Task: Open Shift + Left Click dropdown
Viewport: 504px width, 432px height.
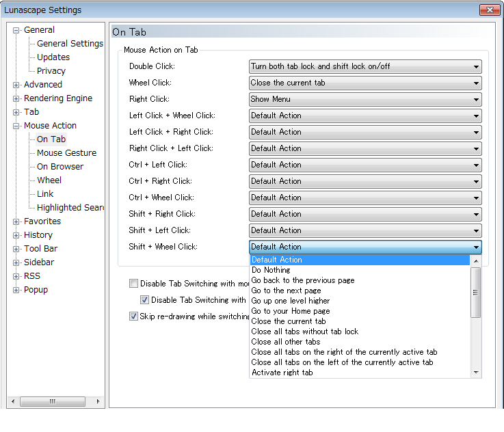Action: coord(365,230)
